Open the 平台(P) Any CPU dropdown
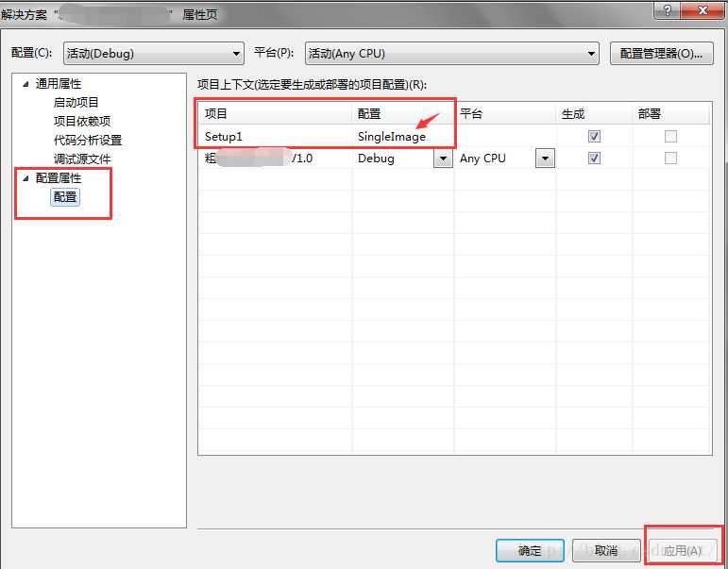Screen dimensions: 728x569 point(451,54)
